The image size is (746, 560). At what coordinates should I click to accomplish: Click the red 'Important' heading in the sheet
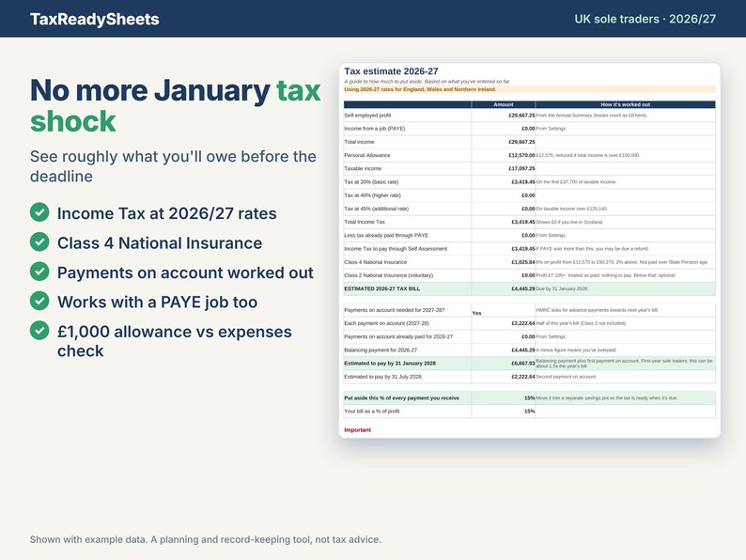coord(358,429)
